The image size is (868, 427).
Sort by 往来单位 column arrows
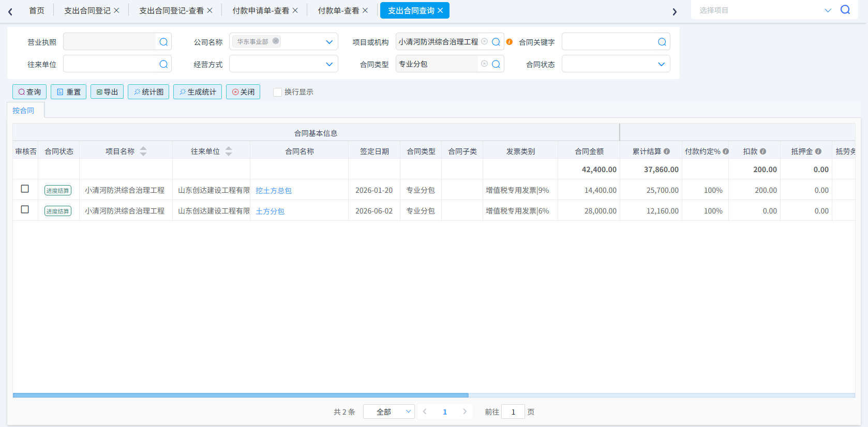pyautogui.click(x=229, y=151)
